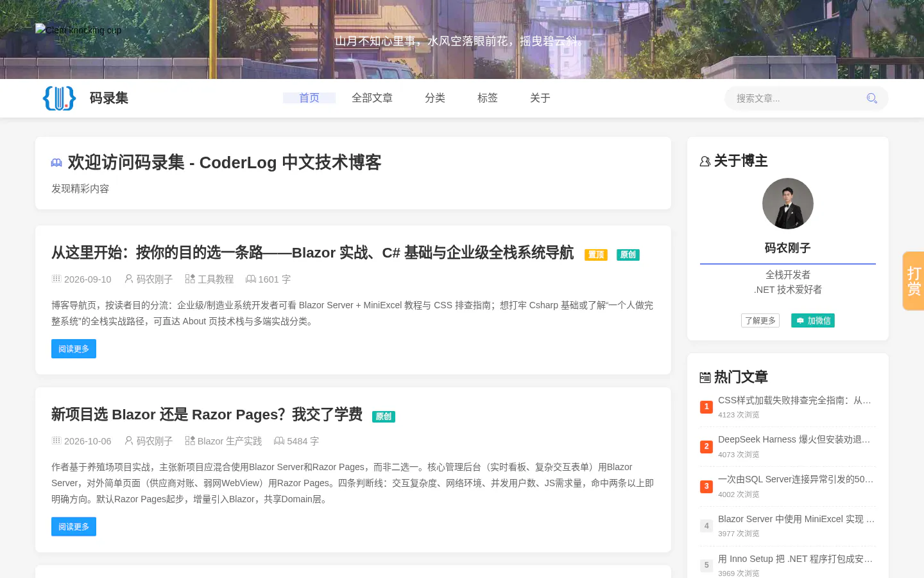924x578 pixels.
Task: Click the 5484 字 word count
Action: [x=303, y=441]
